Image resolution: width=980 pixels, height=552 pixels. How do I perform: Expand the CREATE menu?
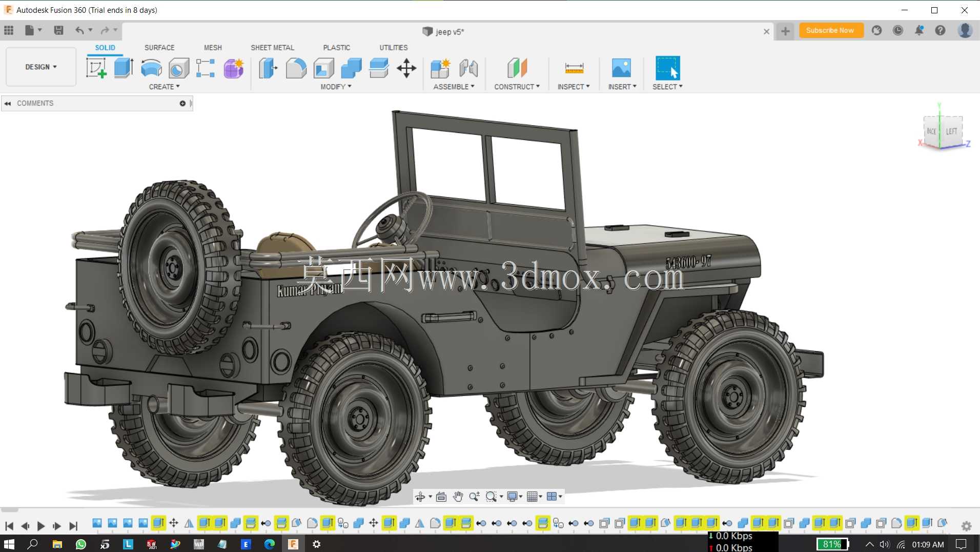point(165,87)
